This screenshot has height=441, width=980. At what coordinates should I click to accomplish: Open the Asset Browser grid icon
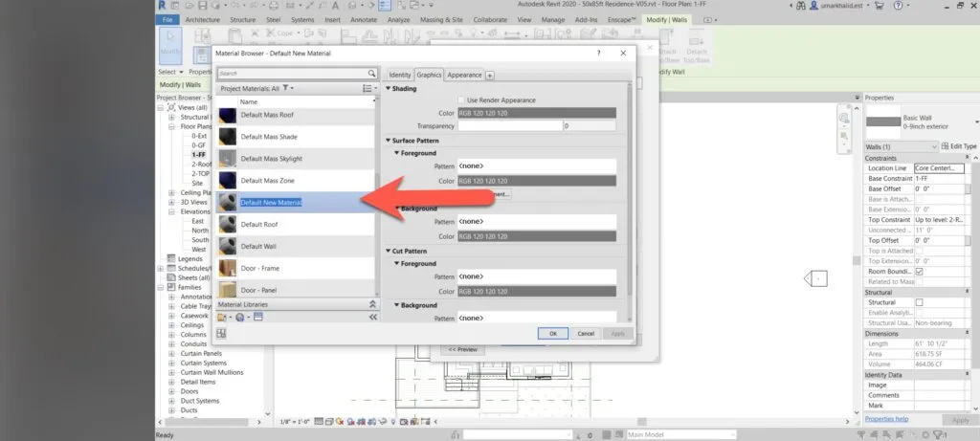tap(221, 334)
